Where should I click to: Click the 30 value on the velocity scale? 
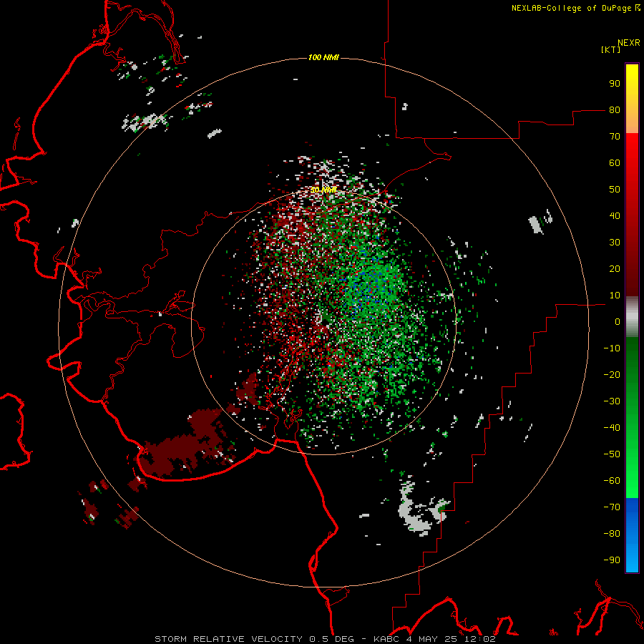(615, 243)
